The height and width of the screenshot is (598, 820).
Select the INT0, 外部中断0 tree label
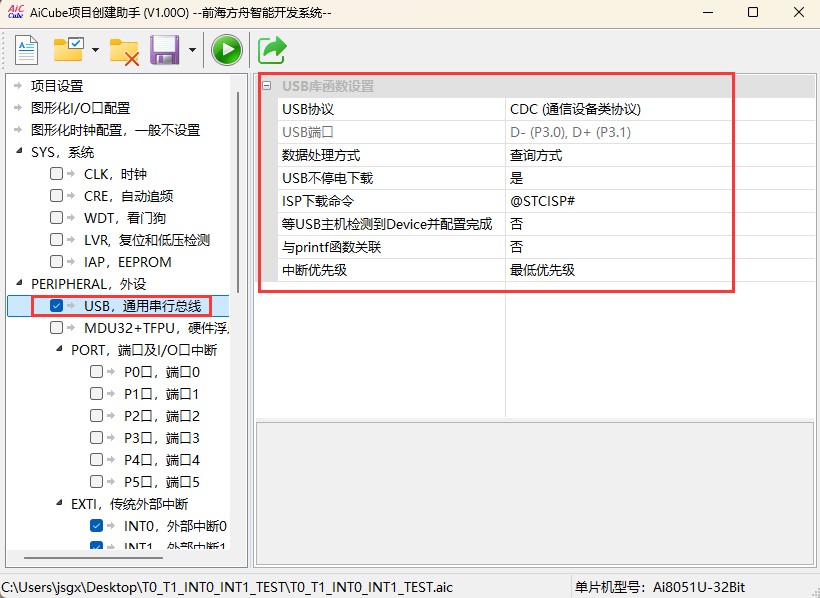(175, 526)
